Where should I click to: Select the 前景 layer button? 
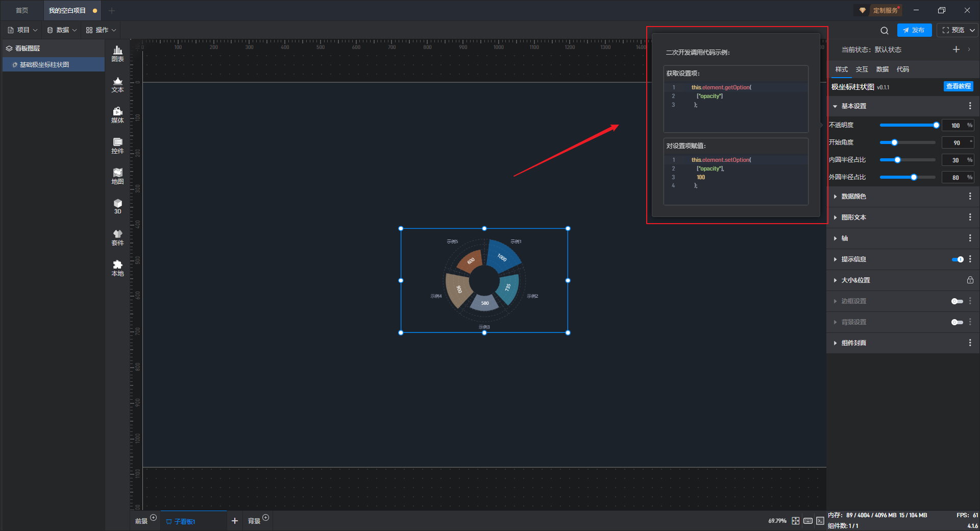(x=141, y=521)
